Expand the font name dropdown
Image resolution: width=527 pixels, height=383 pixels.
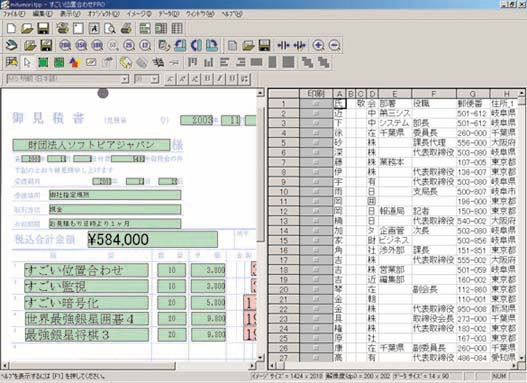point(125,79)
